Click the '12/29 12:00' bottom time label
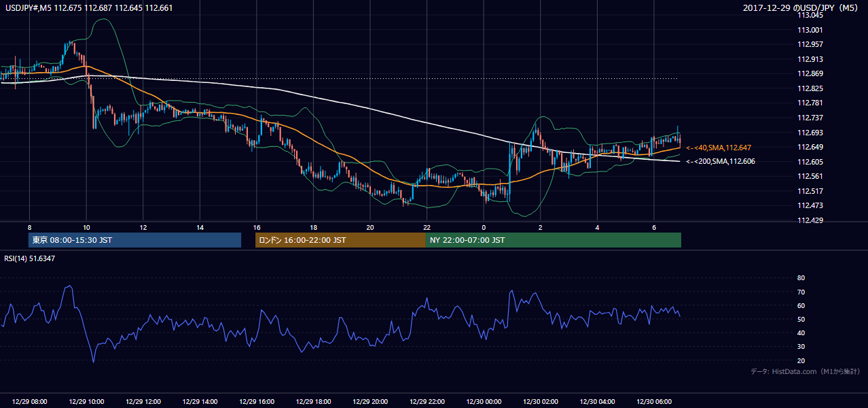This screenshot has height=408, width=868. 143,402
